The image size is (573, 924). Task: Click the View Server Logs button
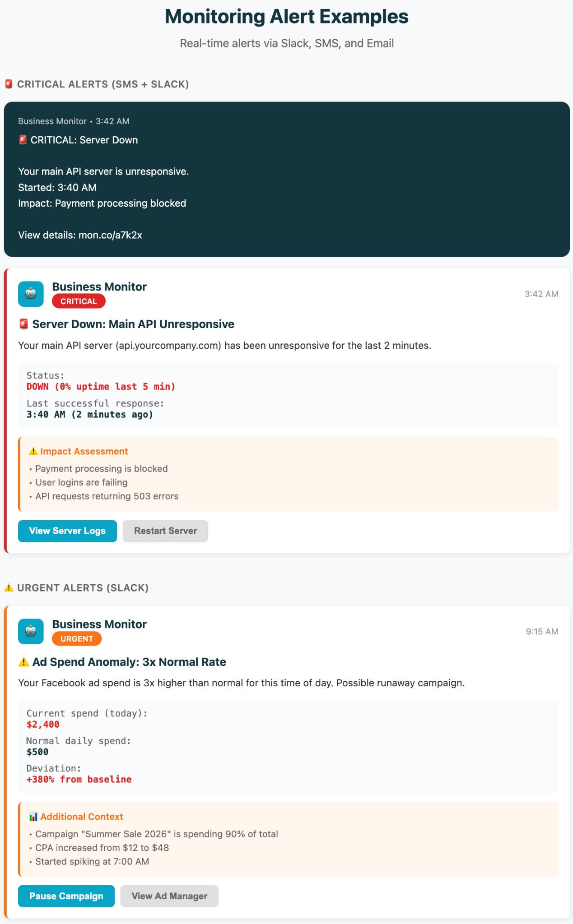(x=67, y=531)
